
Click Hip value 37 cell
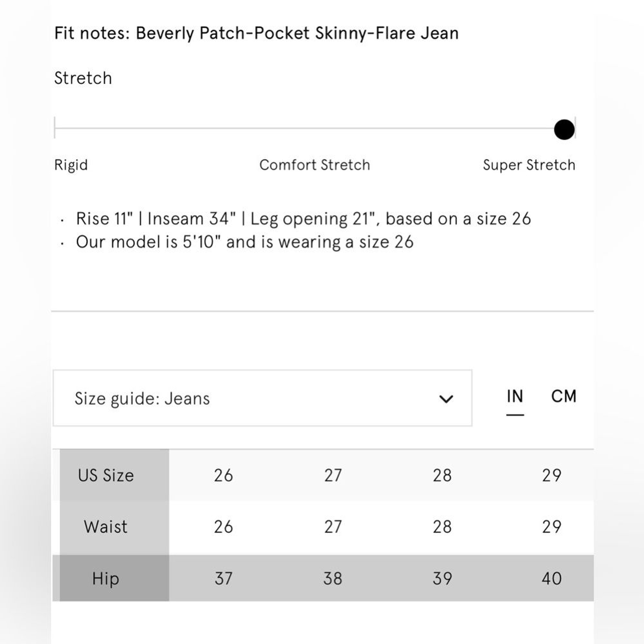coord(223,578)
